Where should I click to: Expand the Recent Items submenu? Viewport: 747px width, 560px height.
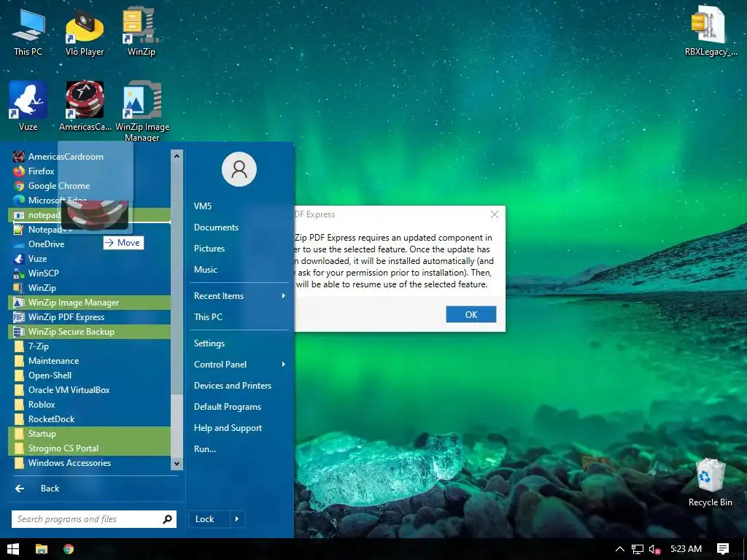239,296
